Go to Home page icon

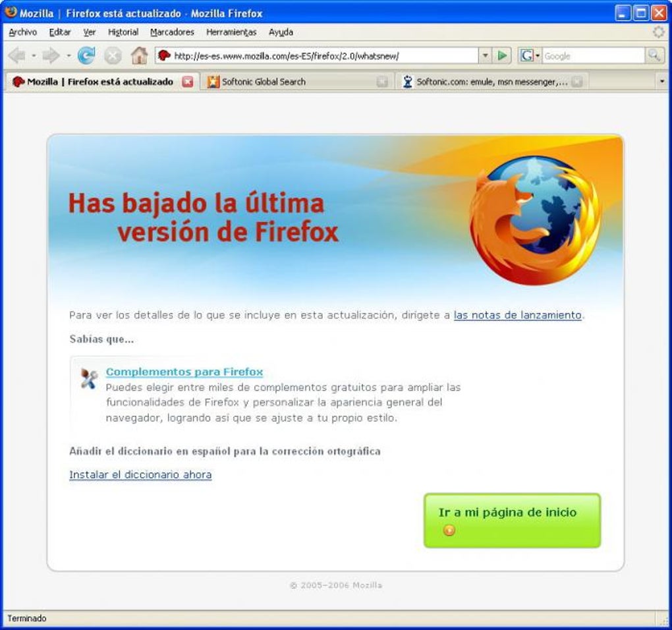[139, 56]
